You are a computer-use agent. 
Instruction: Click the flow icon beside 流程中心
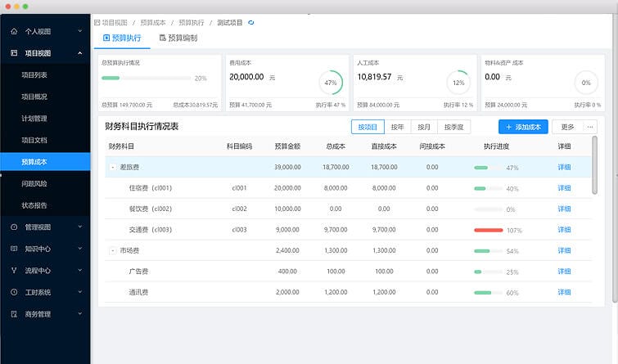[x=14, y=270]
